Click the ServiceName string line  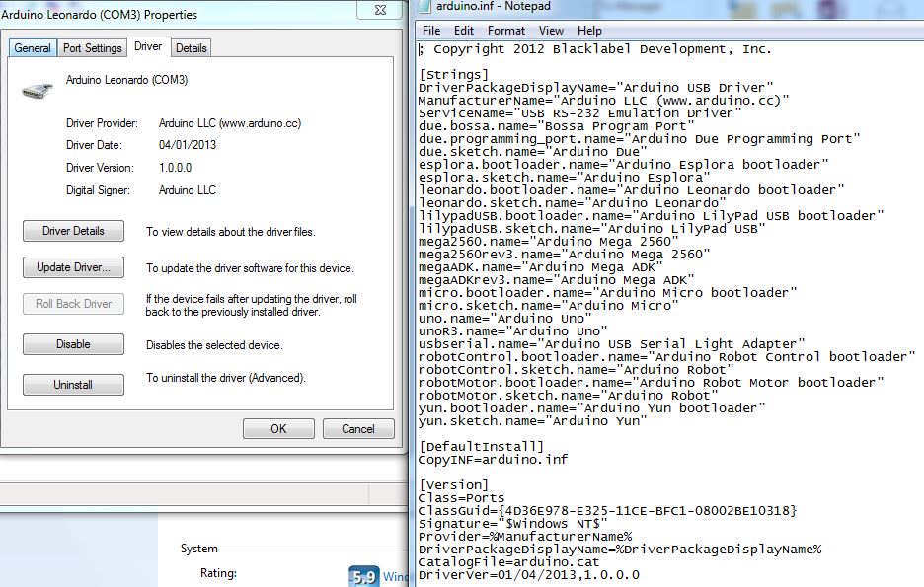(579, 113)
